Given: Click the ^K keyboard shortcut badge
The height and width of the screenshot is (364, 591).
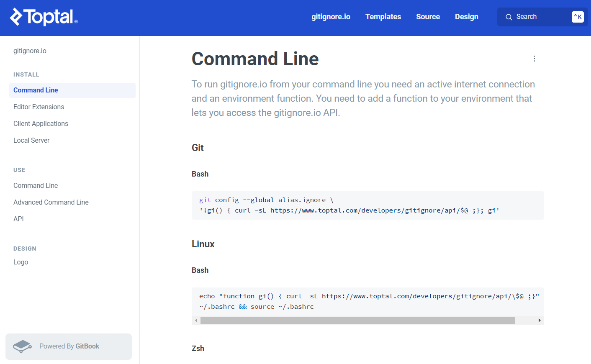Looking at the screenshot, I should 578,17.
